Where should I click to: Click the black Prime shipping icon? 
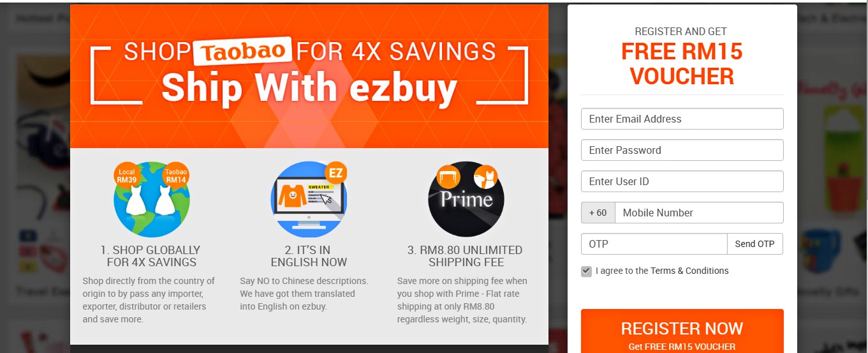click(466, 199)
